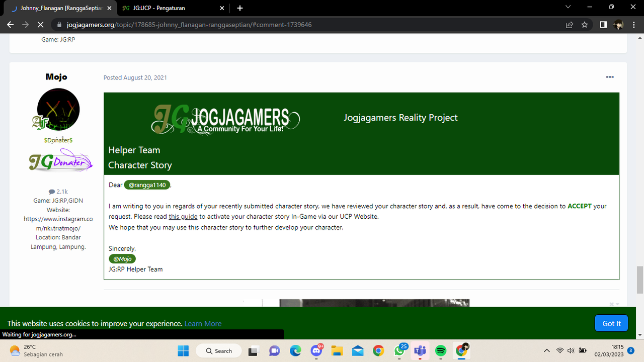This screenshot has height=362, width=644.
Task: Open the clock and calendar flyout
Action: click(x=609, y=350)
